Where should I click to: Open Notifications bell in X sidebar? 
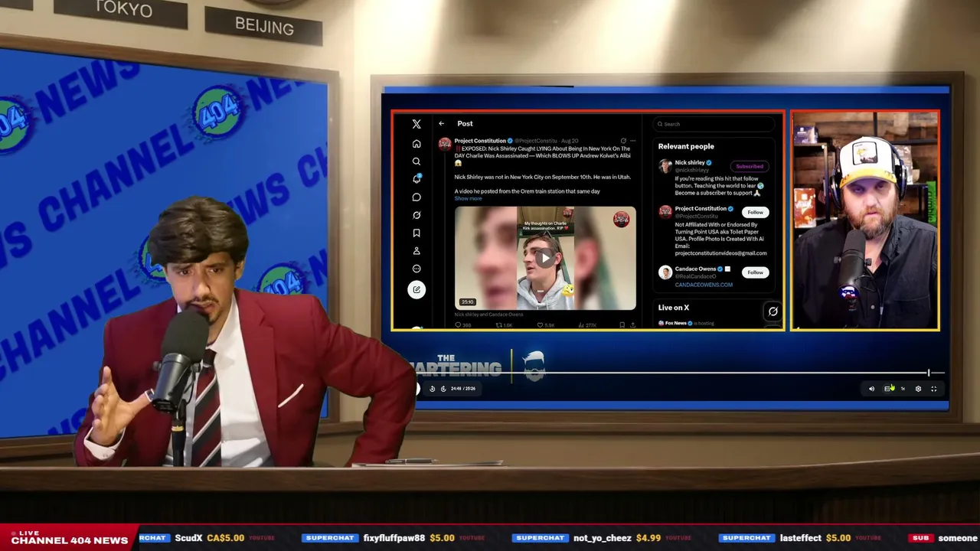point(416,178)
